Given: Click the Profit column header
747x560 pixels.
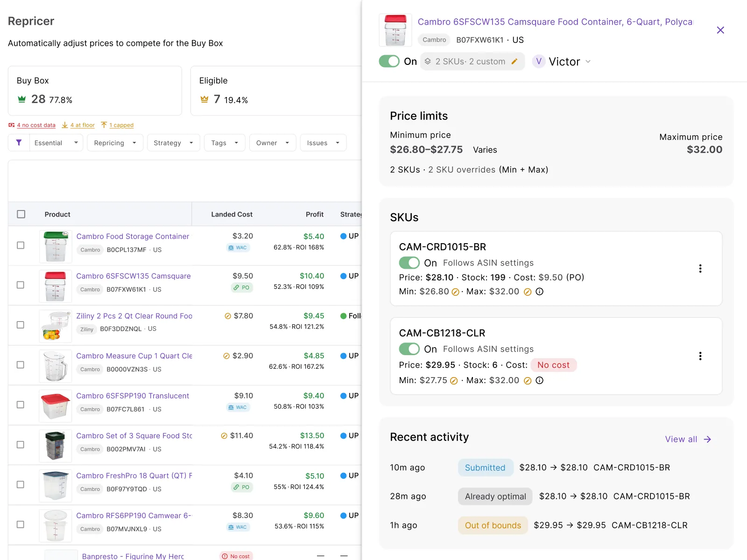Looking at the screenshot, I should tap(315, 215).
